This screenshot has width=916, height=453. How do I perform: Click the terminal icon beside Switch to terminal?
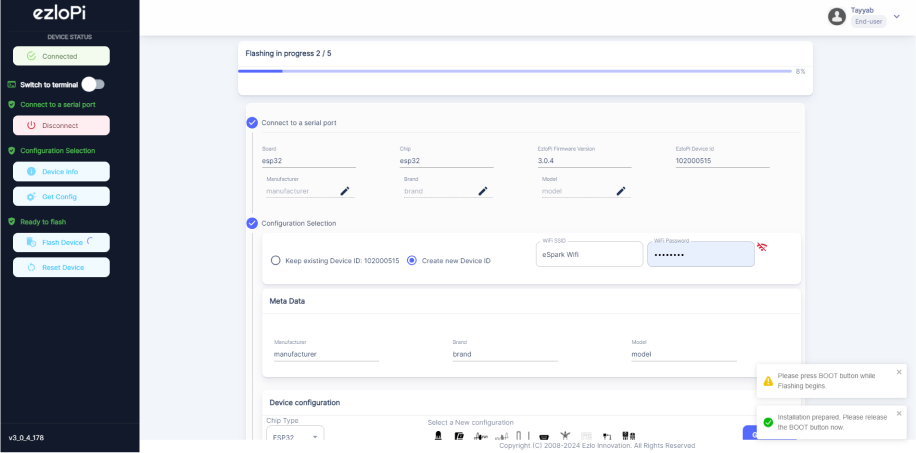point(11,85)
